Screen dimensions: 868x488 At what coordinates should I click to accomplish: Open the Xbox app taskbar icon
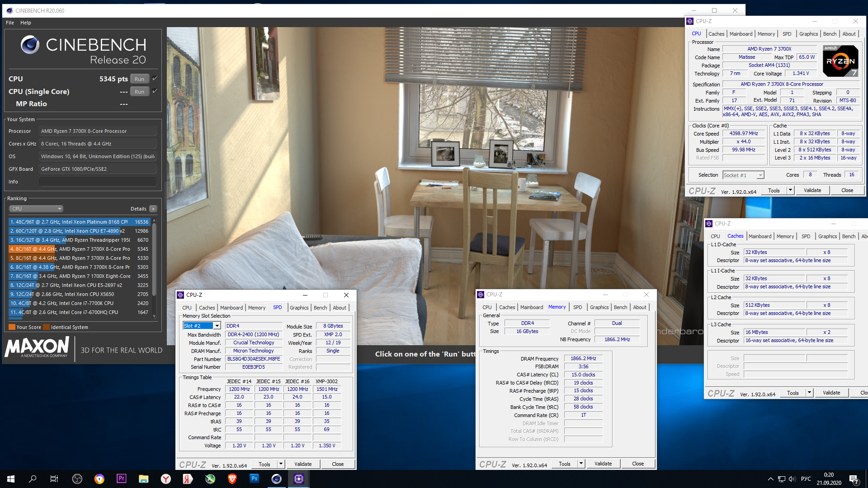[210, 479]
